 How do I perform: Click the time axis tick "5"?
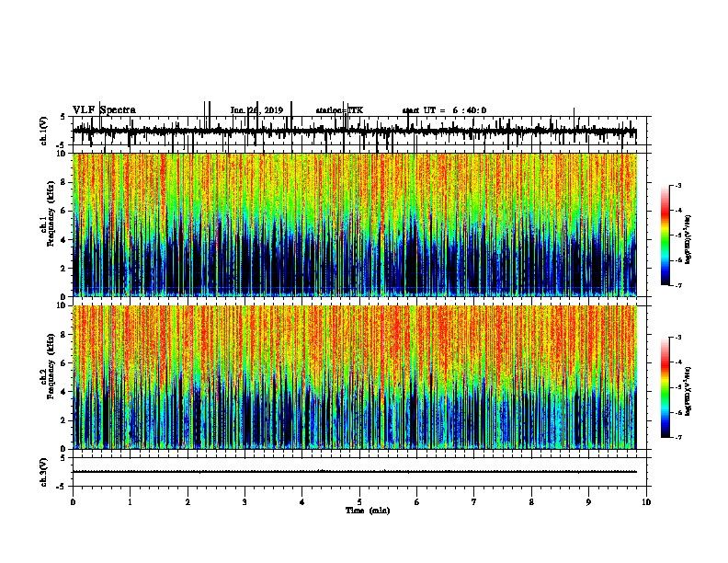point(359,501)
